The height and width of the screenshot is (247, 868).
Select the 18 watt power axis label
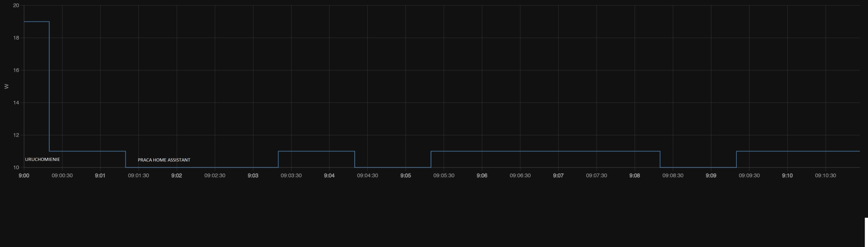coord(16,38)
